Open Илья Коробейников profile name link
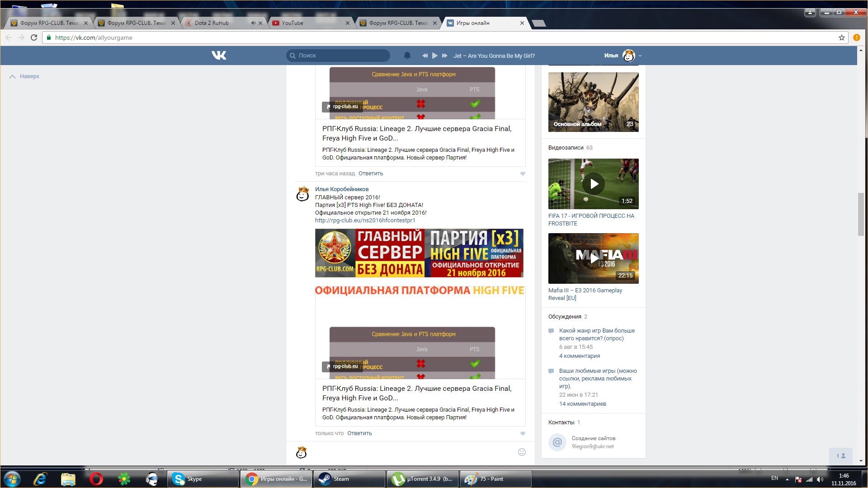868x488 pixels. [x=342, y=189]
